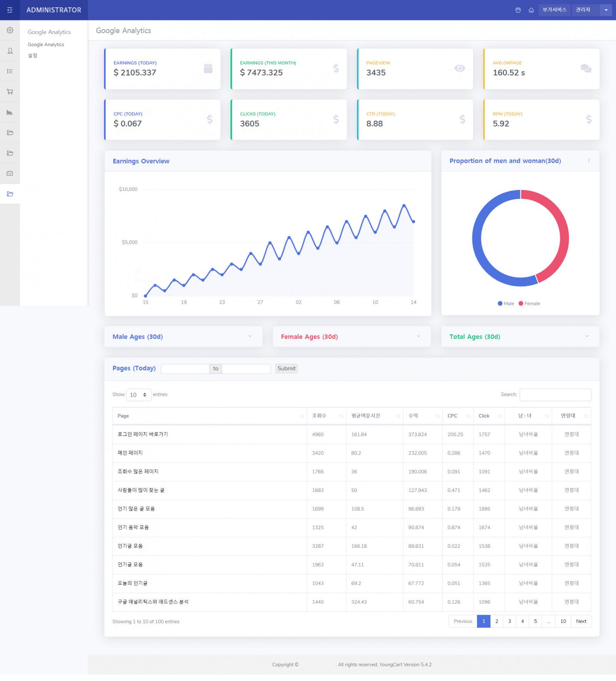
Task: Open the shop storefront icon in header
Action: (518, 10)
